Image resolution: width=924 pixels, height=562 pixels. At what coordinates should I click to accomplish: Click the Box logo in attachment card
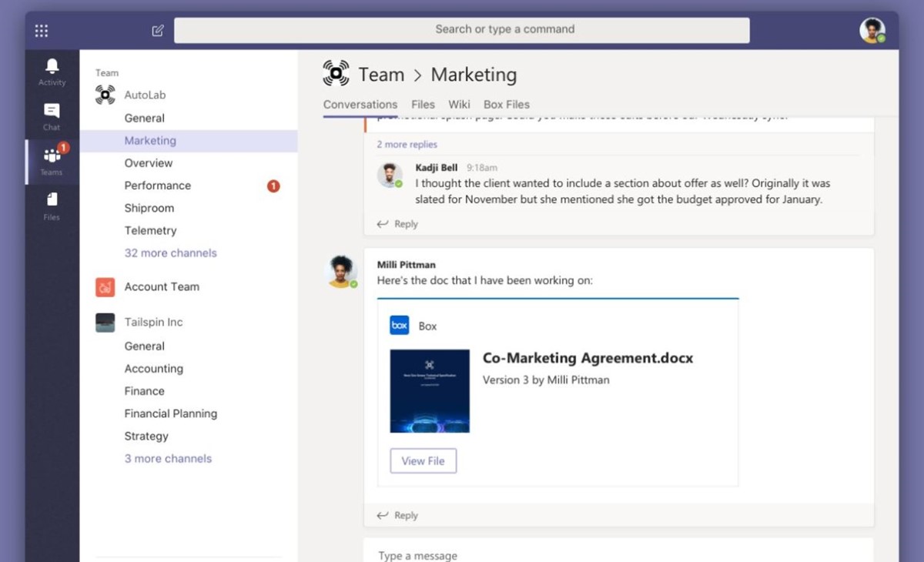pyautogui.click(x=400, y=326)
